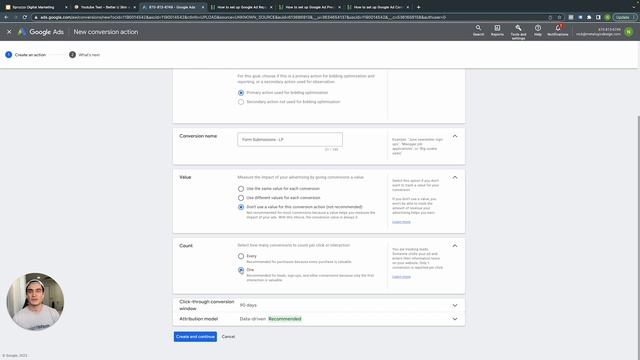The width and height of the screenshot is (640, 360).
Task: Click the browser Update button
Action: (x=624, y=17)
